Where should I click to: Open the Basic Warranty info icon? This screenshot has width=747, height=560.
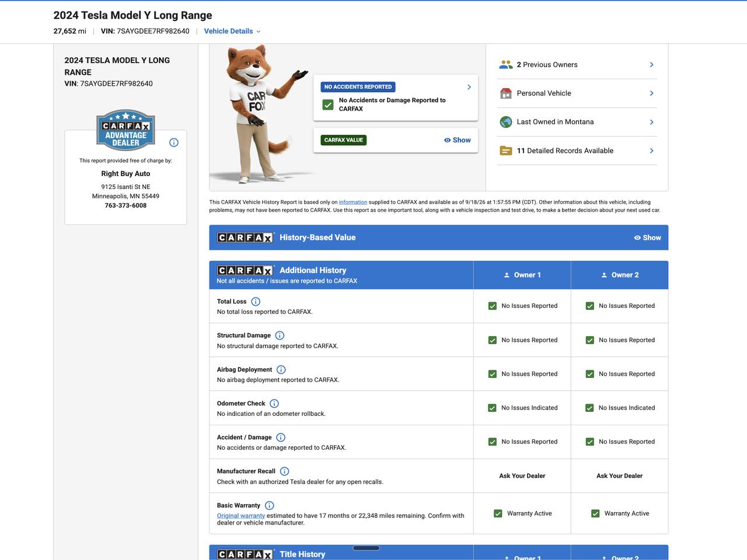click(x=269, y=506)
